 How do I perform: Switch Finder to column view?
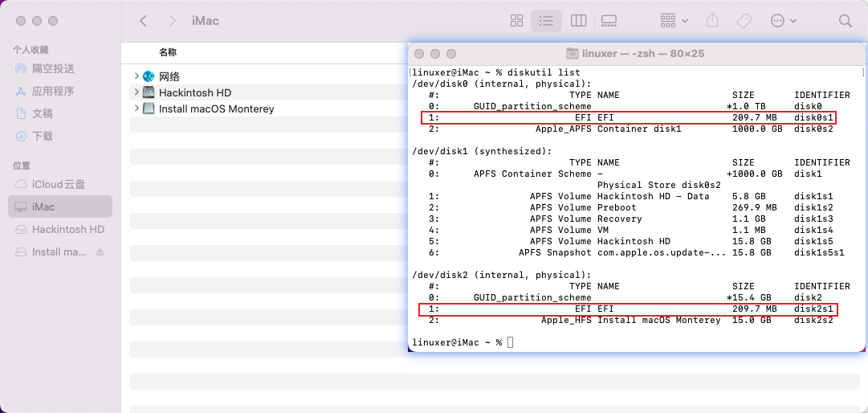tap(577, 21)
